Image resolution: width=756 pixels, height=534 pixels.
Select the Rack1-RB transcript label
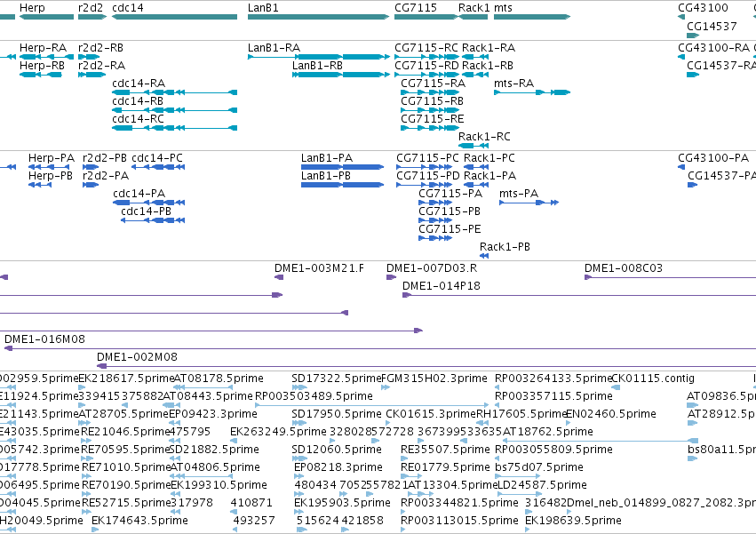coord(488,65)
